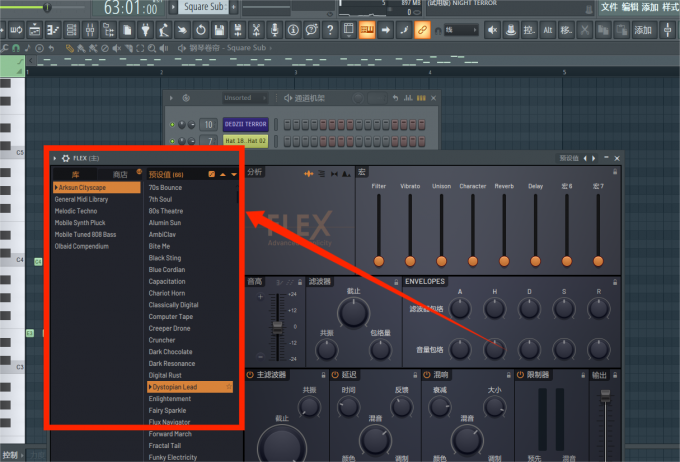Click the mirror arrows icon in FLEX analysis

coord(334,174)
